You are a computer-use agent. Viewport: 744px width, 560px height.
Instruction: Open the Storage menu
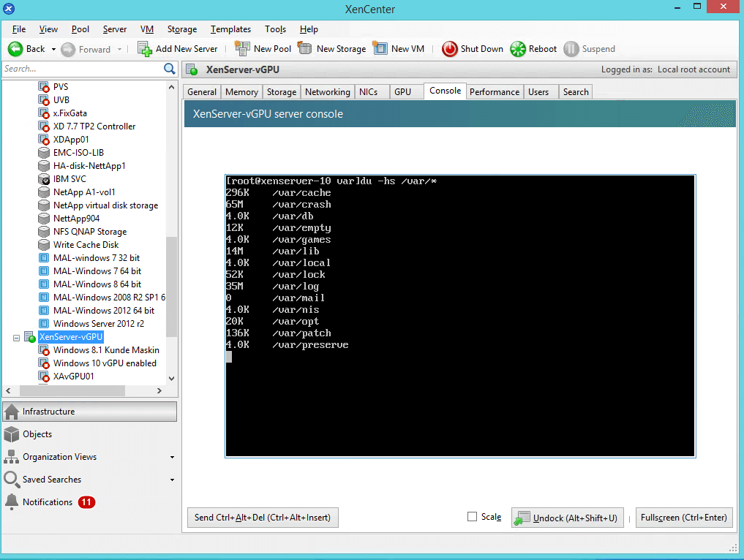point(181,29)
